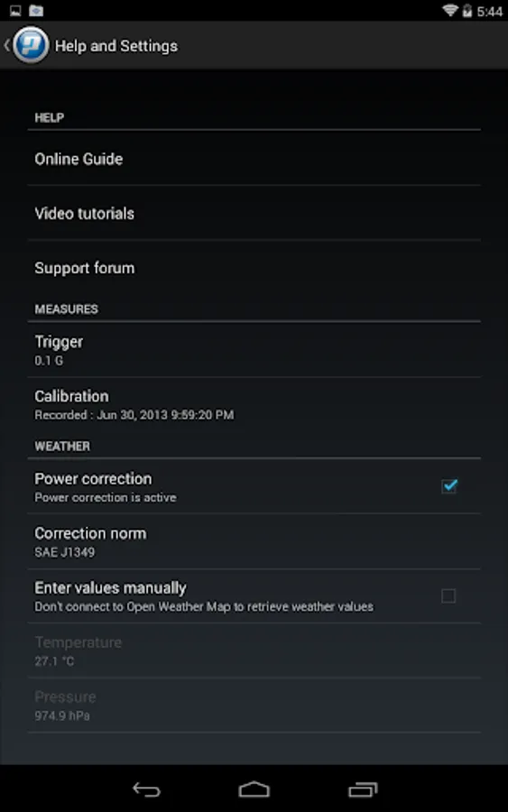508x812 pixels.
Task: Tap the Temperature 27.1 °C field
Action: pos(254,651)
